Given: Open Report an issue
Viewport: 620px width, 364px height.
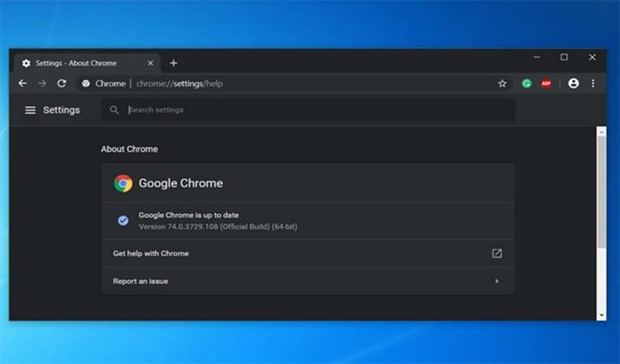Looking at the screenshot, I should click(x=308, y=281).
